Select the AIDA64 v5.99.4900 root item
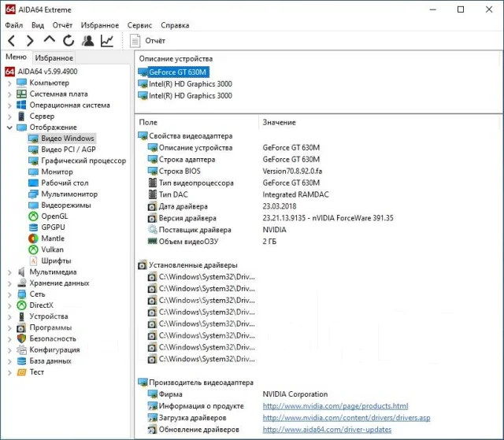Screen dimensions: 504x440 click(41, 72)
